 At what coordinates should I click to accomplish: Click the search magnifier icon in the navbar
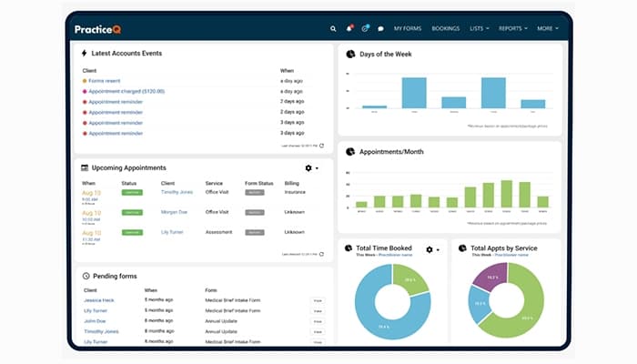pos(333,29)
